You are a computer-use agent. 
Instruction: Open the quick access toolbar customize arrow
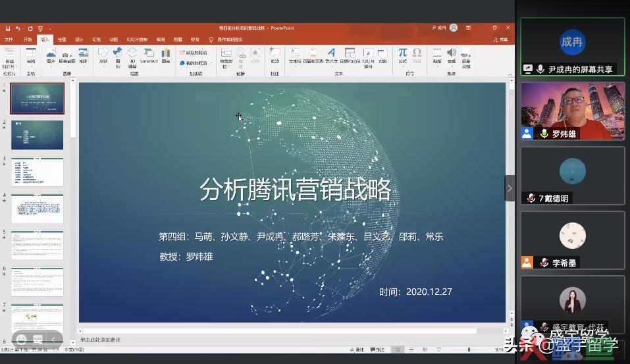(x=50, y=29)
